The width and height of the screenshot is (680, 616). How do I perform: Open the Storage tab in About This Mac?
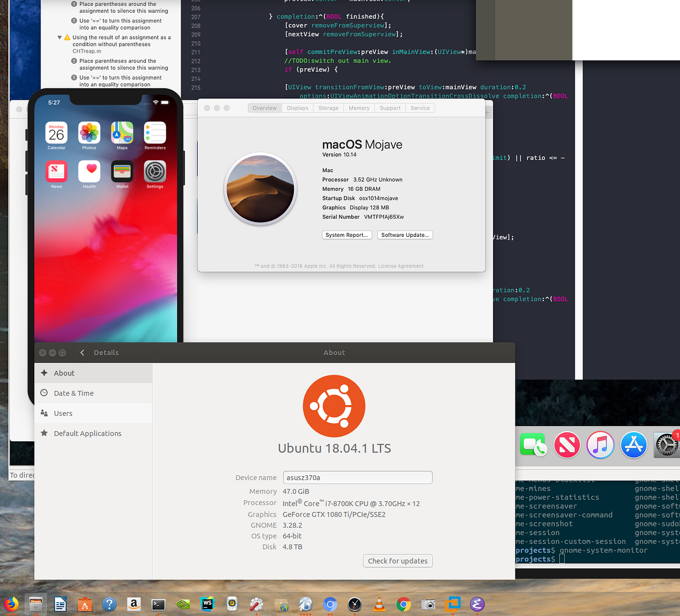[328, 108]
